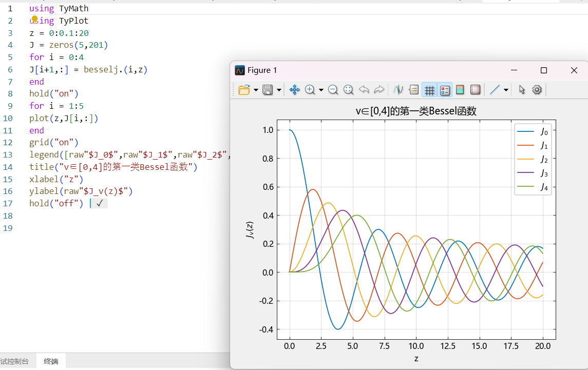Click the title(...) code line 14

[x=113, y=167]
